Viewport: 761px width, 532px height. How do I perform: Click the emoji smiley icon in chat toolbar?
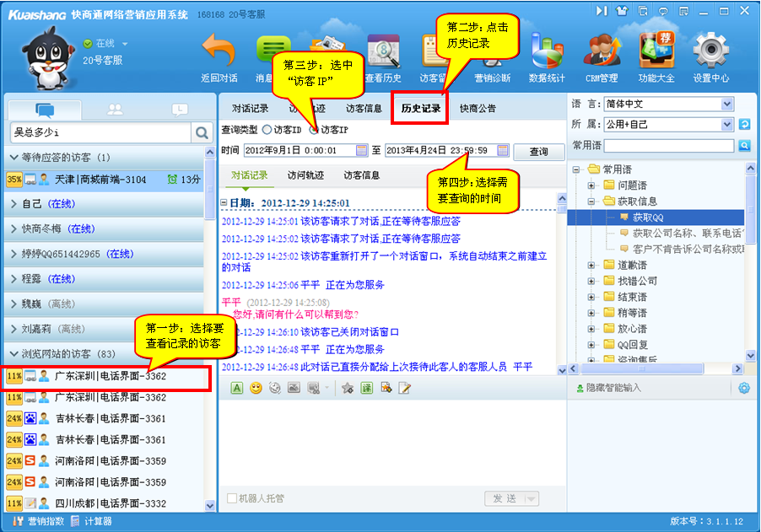(x=256, y=388)
